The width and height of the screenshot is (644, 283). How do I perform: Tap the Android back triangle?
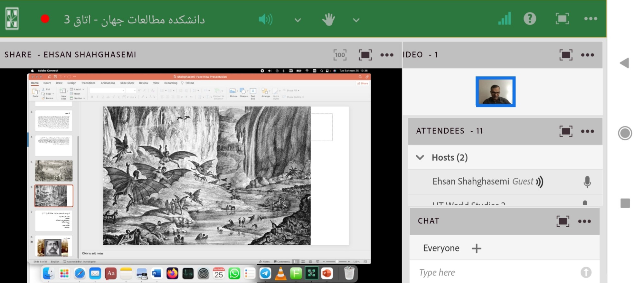point(624,63)
